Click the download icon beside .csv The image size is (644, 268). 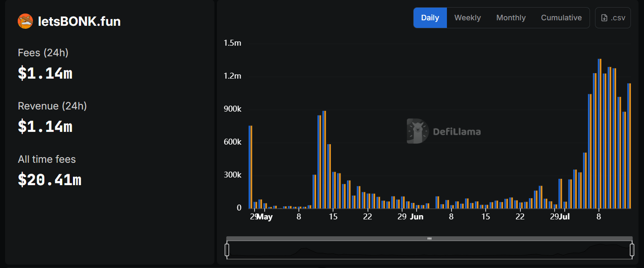point(604,18)
